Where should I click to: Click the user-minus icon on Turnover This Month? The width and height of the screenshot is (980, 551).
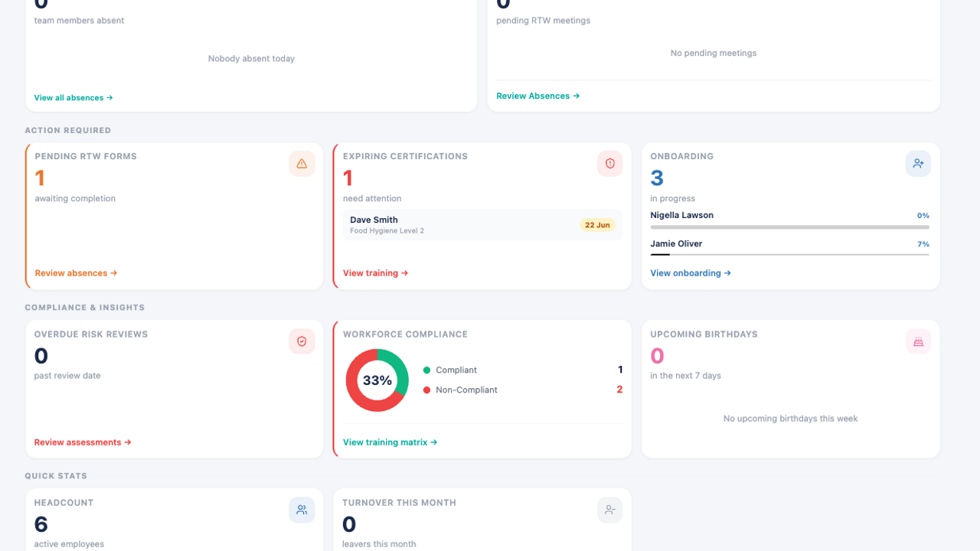pyautogui.click(x=610, y=510)
